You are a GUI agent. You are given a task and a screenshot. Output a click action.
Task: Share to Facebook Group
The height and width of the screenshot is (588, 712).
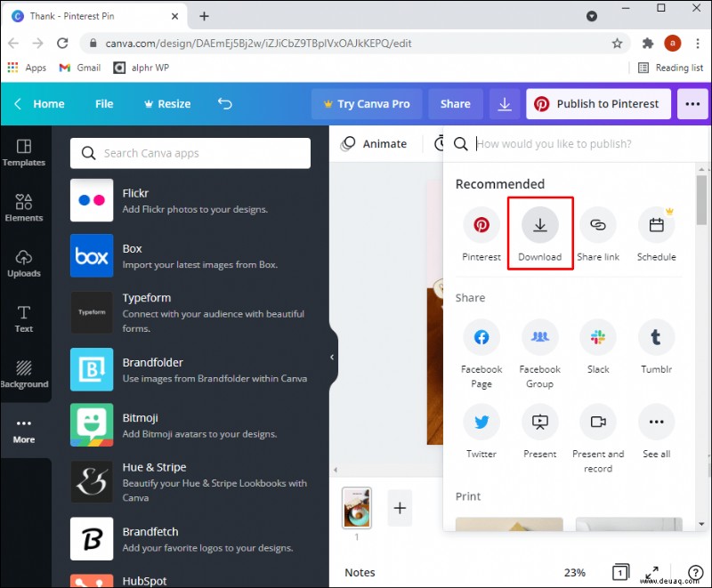540,354
